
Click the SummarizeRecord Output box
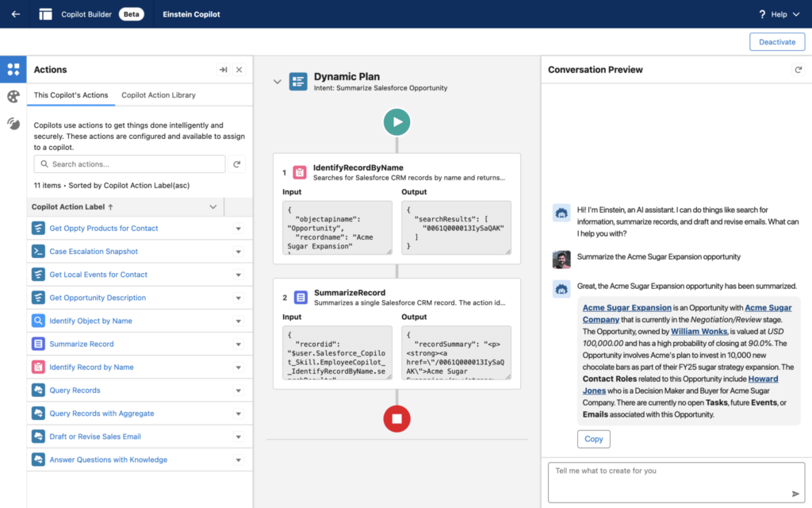(456, 352)
